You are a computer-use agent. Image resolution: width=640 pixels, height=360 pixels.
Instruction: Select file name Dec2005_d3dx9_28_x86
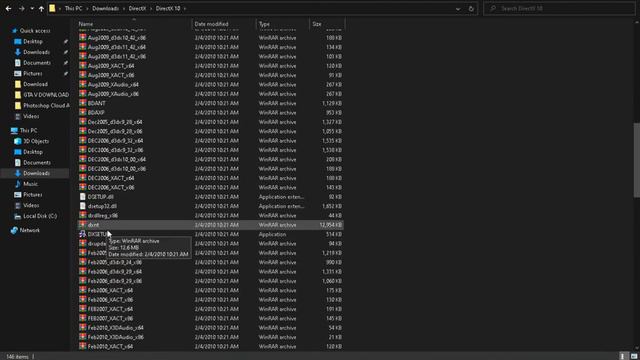point(115,131)
